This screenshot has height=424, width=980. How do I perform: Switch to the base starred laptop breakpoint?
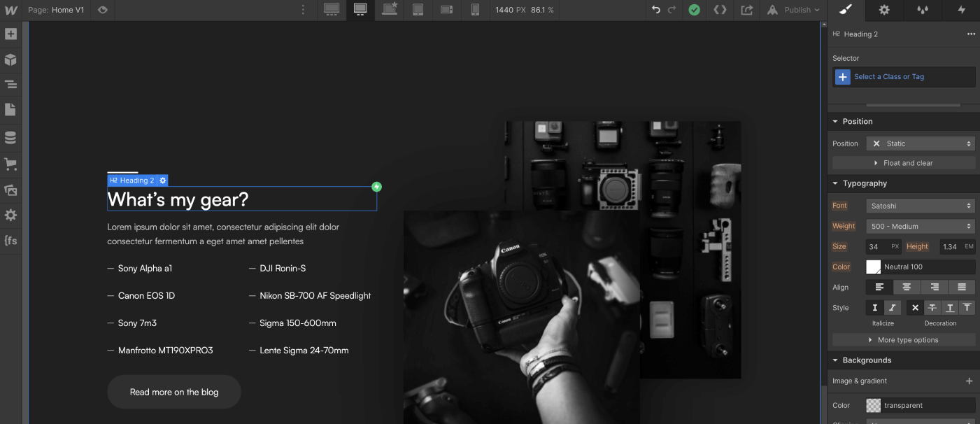pos(390,10)
